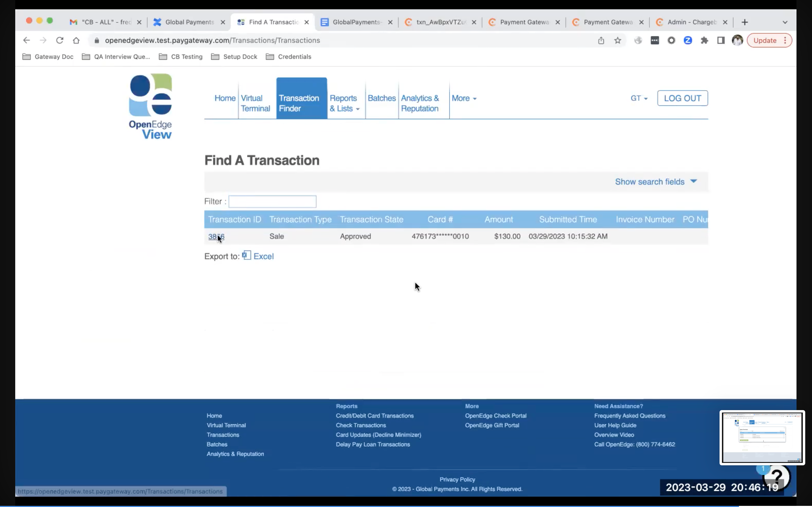The height and width of the screenshot is (507, 812).
Task: Click the Excel export icon
Action: pyautogui.click(x=246, y=255)
